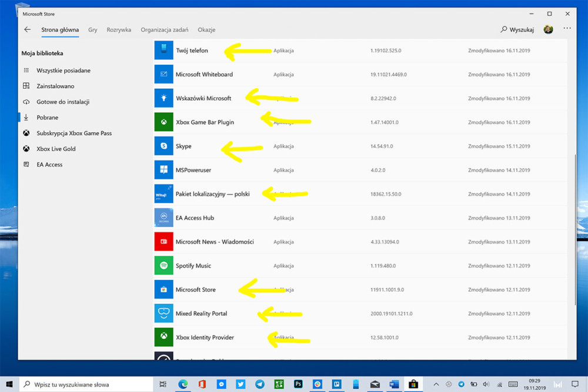Click the Windows Start button
588x392 pixels.
point(9,384)
